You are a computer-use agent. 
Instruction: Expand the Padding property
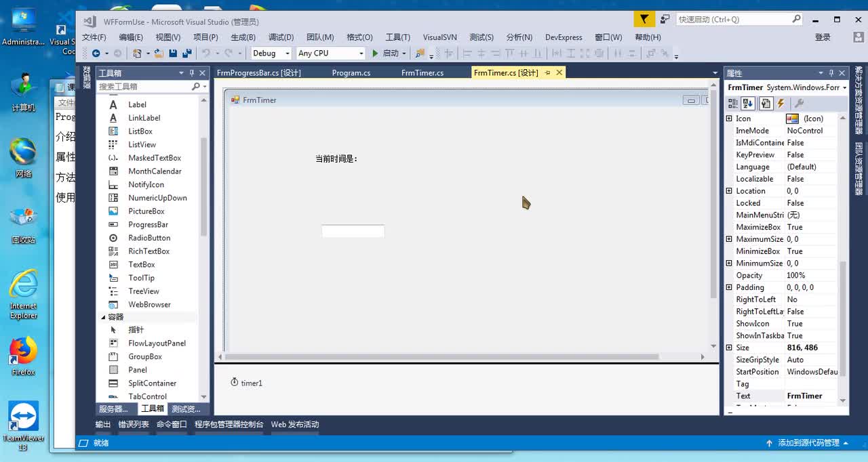coord(729,287)
